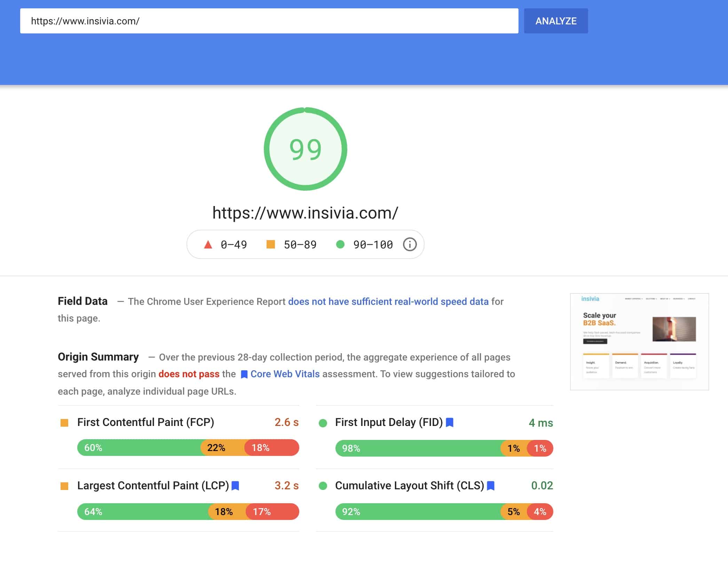The image size is (728, 561).
Task: Click the '90–100' legend range text
Action: coord(373,245)
